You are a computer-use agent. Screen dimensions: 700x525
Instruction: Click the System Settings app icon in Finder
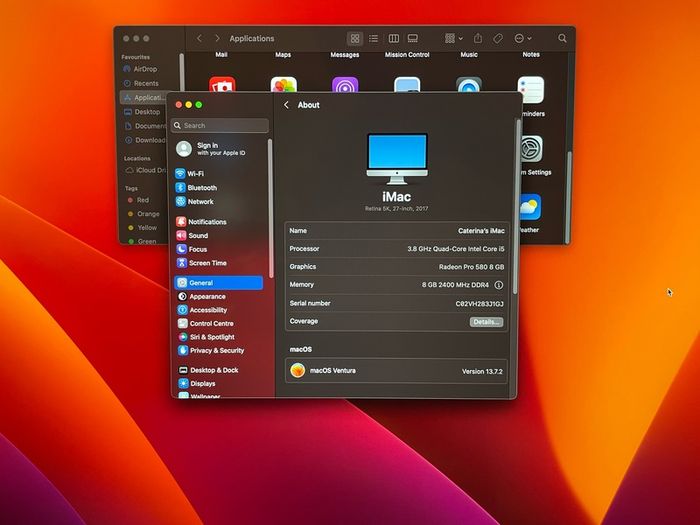click(531, 149)
